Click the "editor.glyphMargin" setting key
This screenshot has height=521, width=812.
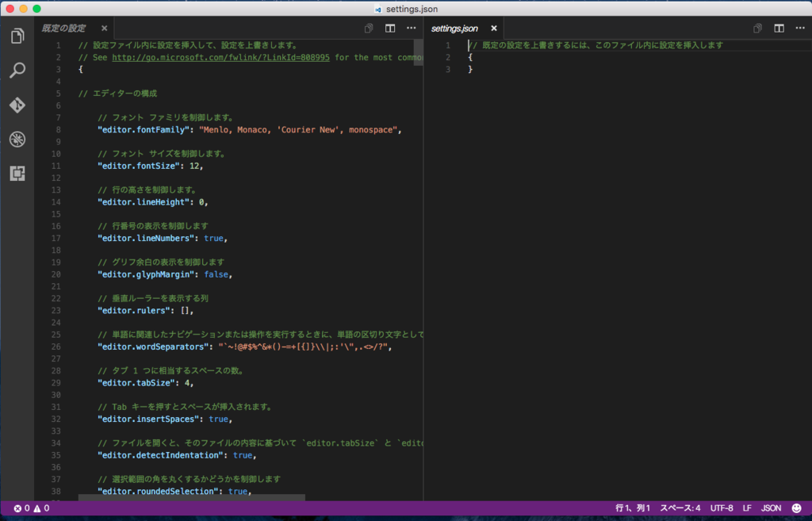click(x=146, y=274)
